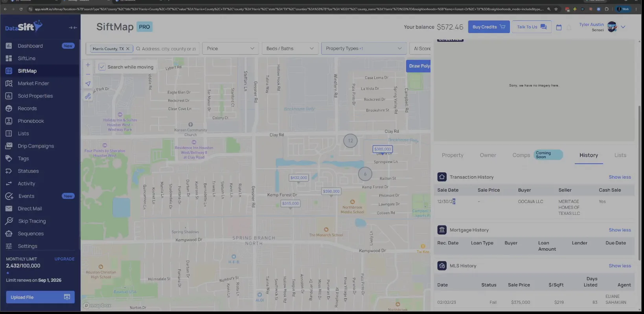The height and width of the screenshot is (314, 644).
Task: Click the map cluster marker labeled 12
Action: 350,140
